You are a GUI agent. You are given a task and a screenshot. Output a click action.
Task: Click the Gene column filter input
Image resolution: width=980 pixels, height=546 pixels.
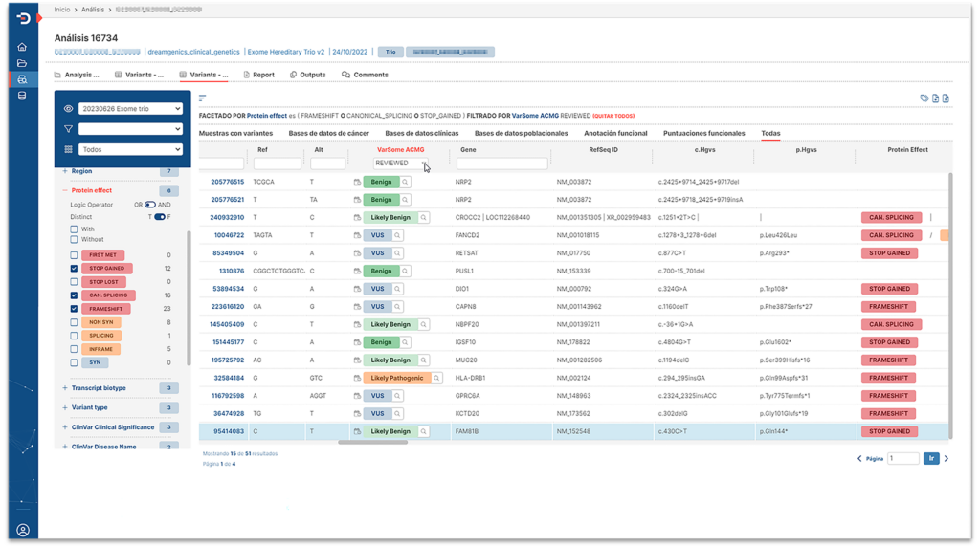click(501, 164)
